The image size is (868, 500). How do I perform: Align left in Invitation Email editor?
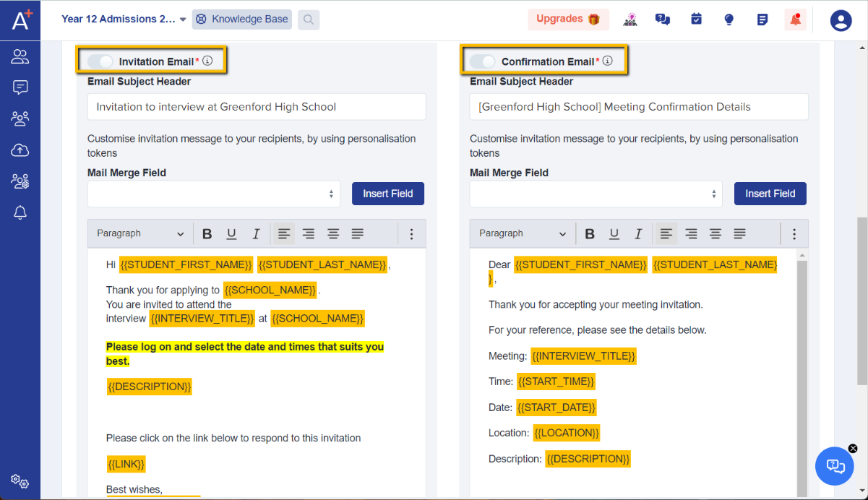click(x=284, y=234)
